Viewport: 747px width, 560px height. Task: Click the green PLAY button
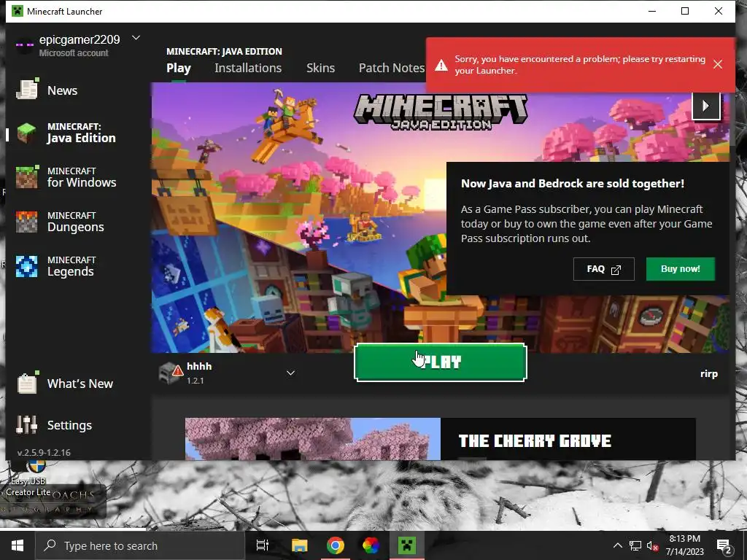(440, 362)
